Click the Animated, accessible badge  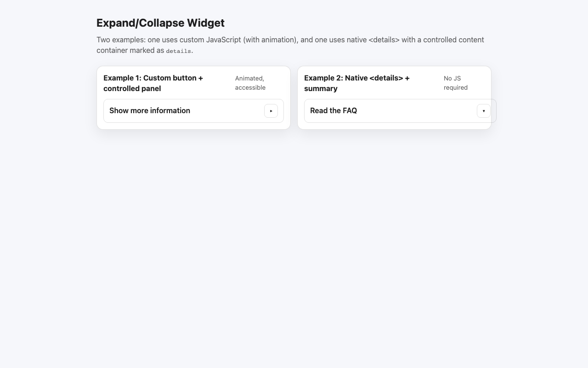250,83
